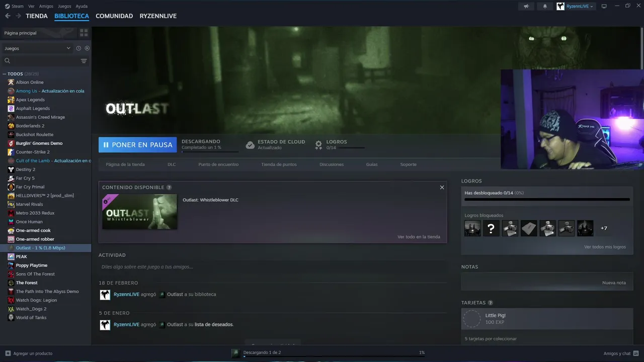The width and height of the screenshot is (644, 362).
Task: Open the Juegos library filter dropdown
Action: pyautogui.click(x=38, y=48)
